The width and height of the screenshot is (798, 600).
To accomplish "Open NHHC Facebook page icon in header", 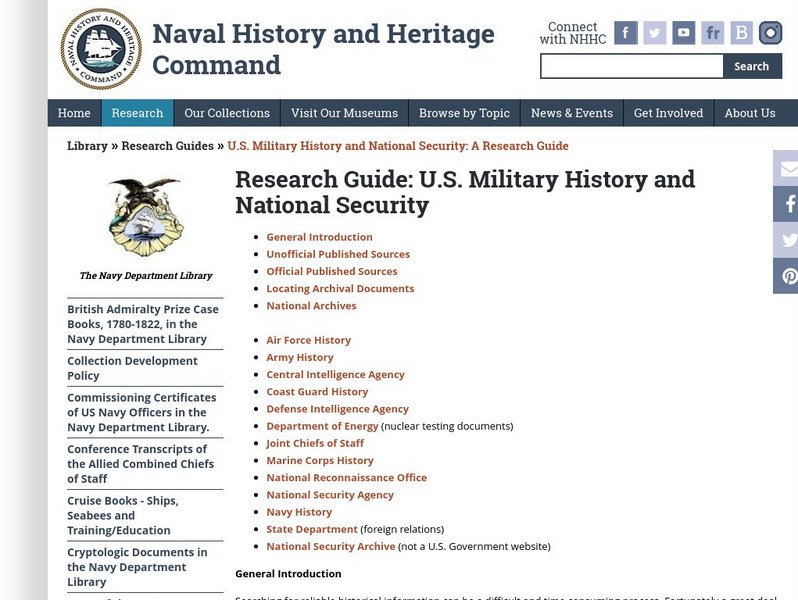I will [625, 33].
